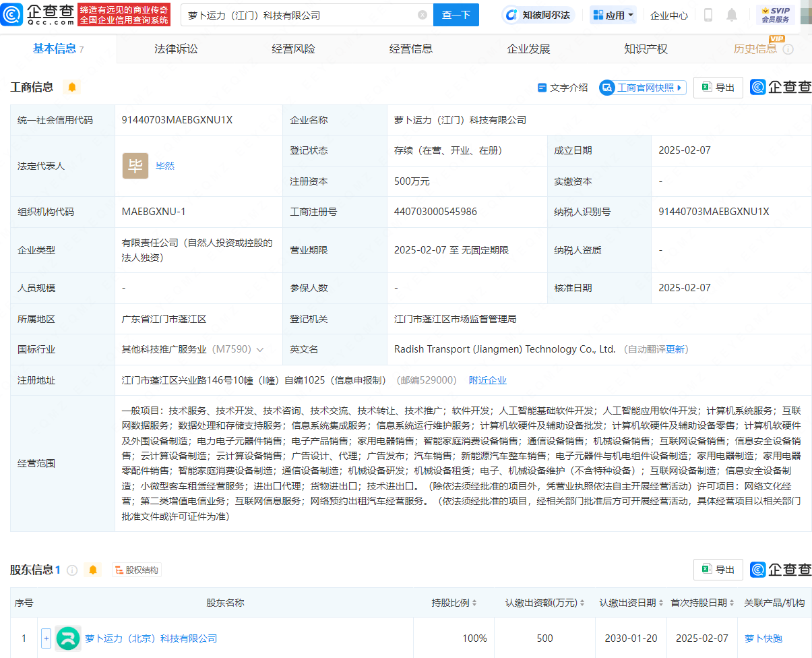This screenshot has width=812, height=658.
Task: Click info icon next to 股东信息
Action: (72, 570)
